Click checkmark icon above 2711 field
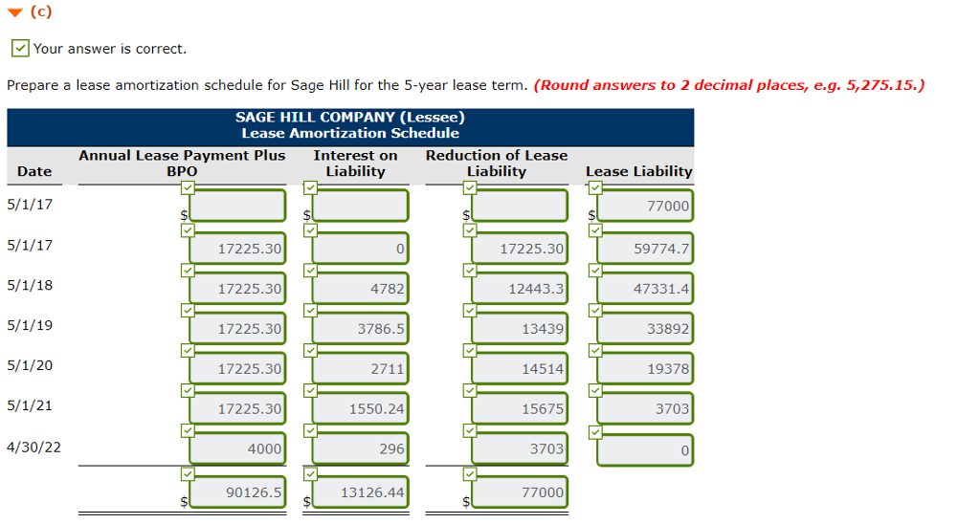The width and height of the screenshot is (980, 524). 311,350
